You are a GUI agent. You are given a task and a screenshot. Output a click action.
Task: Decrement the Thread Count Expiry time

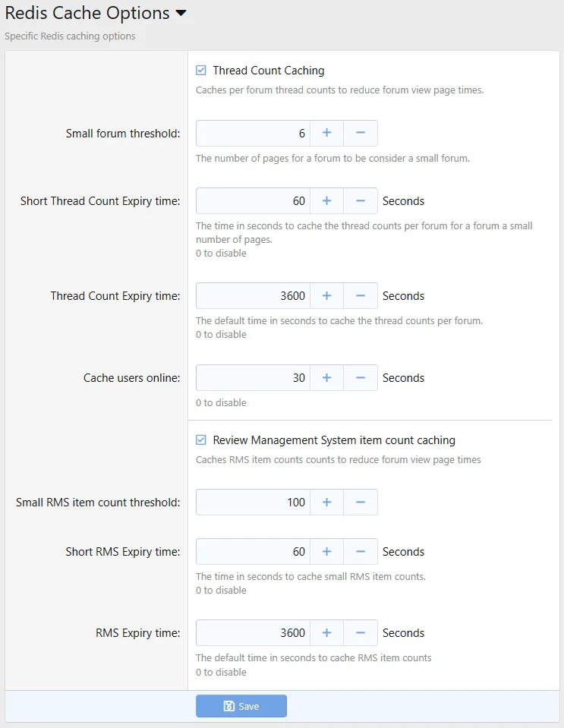[361, 295]
